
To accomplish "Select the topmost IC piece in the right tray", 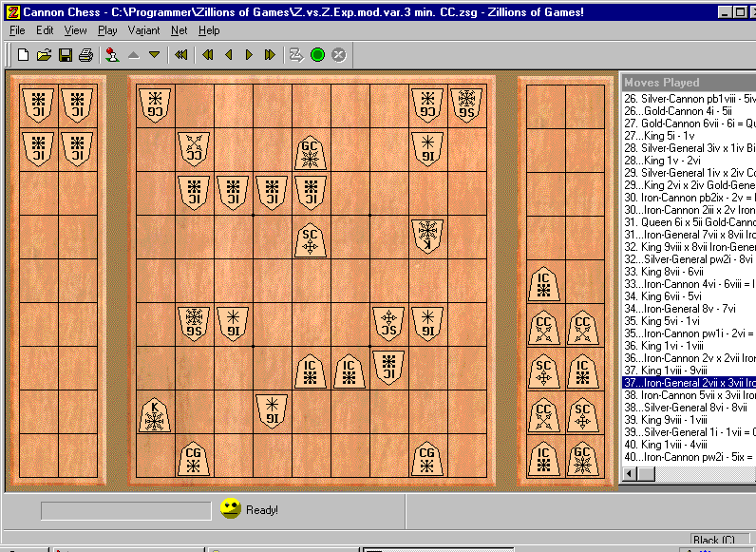I will tap(544, 285).
